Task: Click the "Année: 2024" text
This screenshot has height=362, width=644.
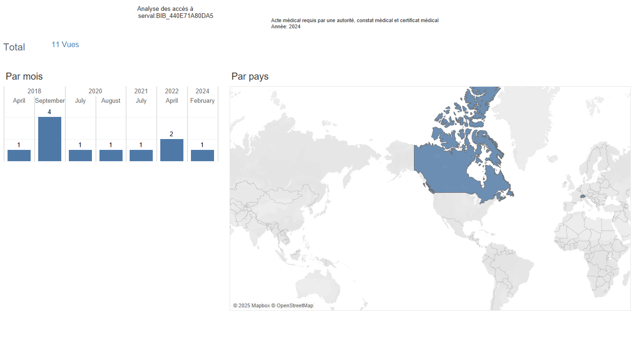Action: [x=286, y=27]
